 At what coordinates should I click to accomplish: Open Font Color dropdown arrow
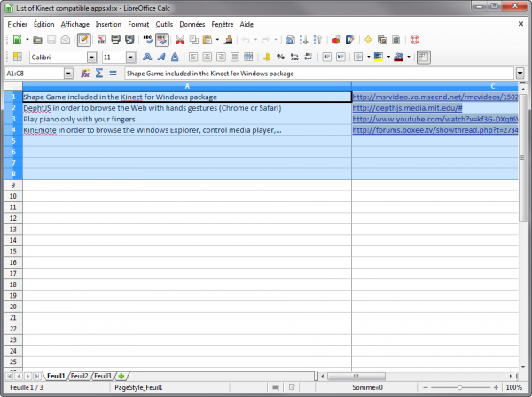click(x=409, y=57)
